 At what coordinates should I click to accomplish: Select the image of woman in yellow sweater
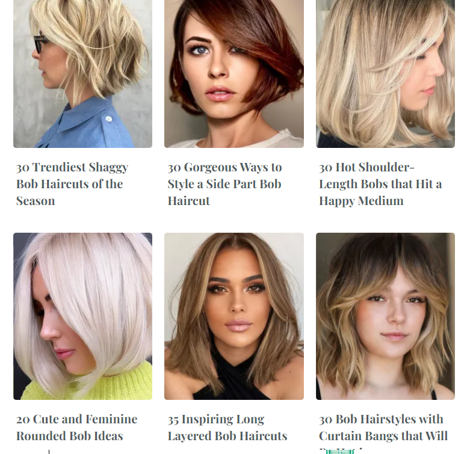coord(82,316)
